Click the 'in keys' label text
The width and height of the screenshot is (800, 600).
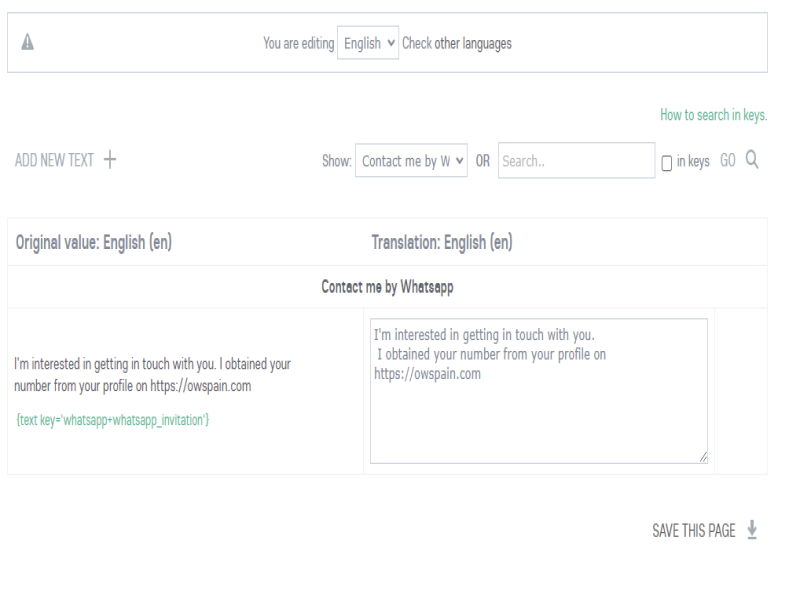pos(693,160)
